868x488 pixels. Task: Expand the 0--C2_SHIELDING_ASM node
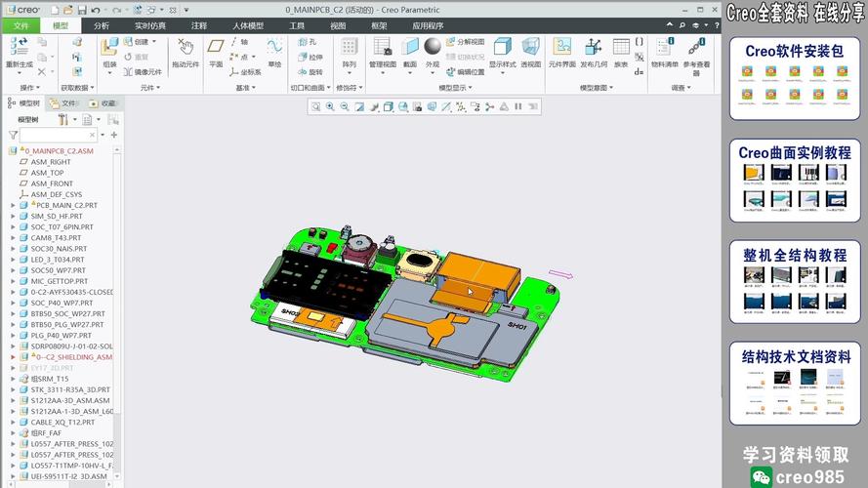point(13,357)
